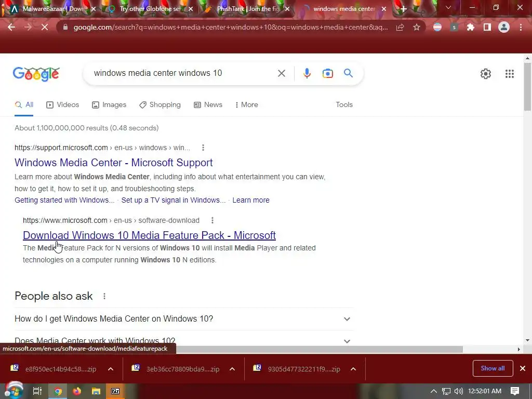The height and width of the screenshot is (399, 532).
Task: Open menu for 3eb36cc78809bda9 zip download
Action: pos(232,369)
